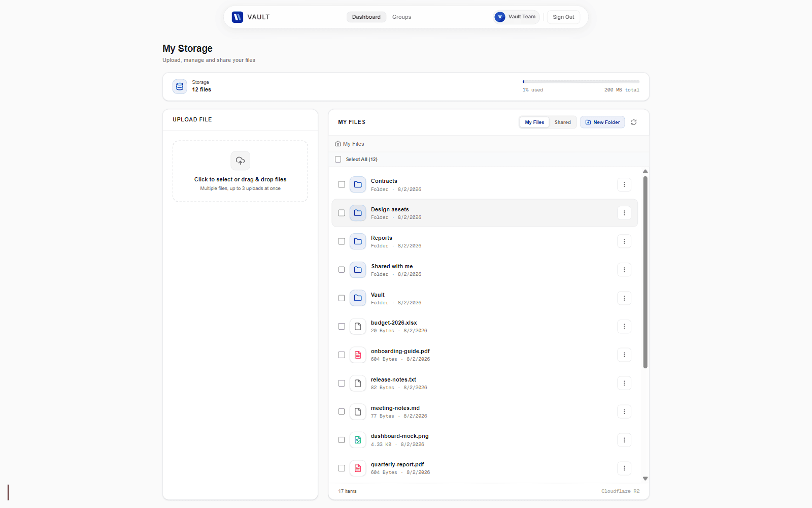Image resolution: width=812 pixels, height=508 pixels.
Task: Click the storage usage progress bar
Action: [x=581, y=81]
